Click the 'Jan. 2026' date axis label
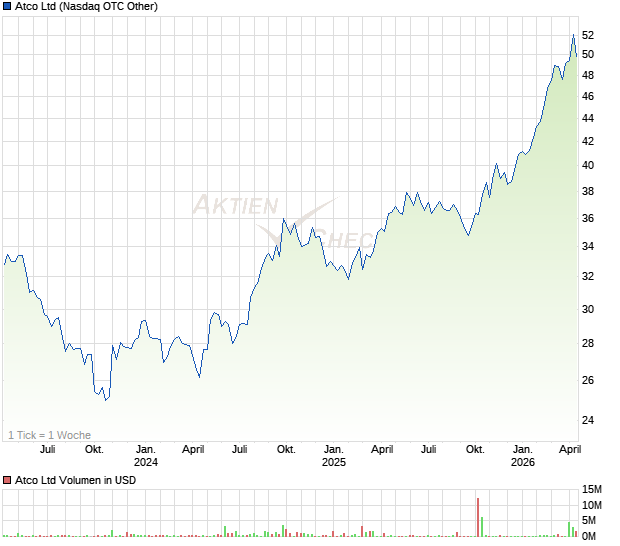Viewport: 620px width, 546px height. (523, 456)
